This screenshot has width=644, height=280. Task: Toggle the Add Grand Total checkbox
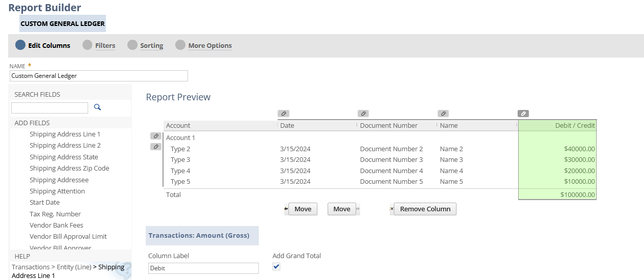pyautogui.click(x=276, y=267)
